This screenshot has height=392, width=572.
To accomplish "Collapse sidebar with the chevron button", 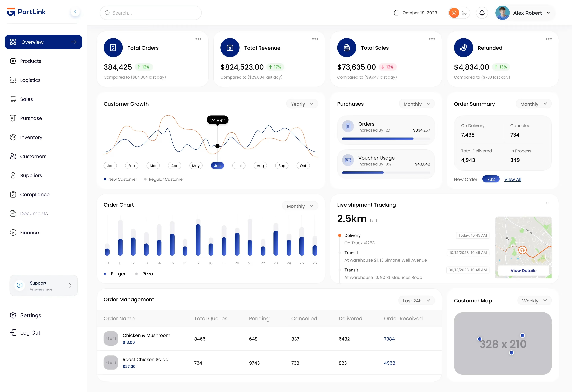I will point(75,12).
